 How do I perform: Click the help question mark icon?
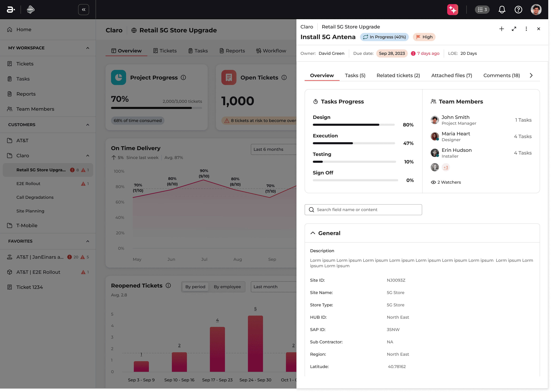point(518,10)
